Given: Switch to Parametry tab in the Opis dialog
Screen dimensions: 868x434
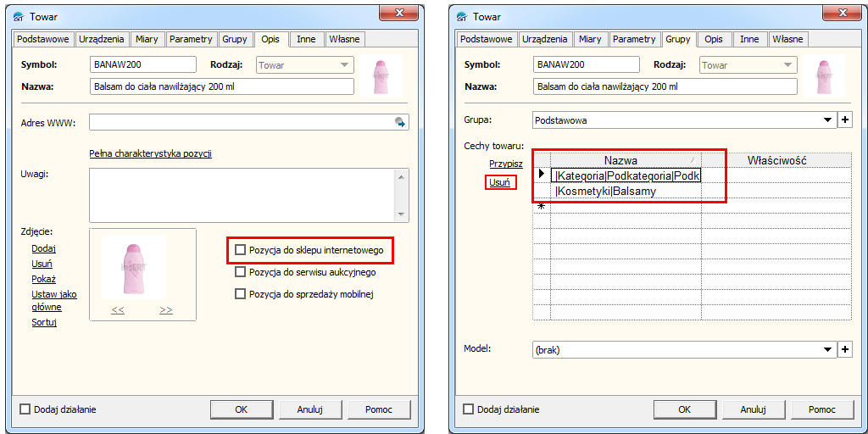Looking at the screenshot, I should 191,39.
